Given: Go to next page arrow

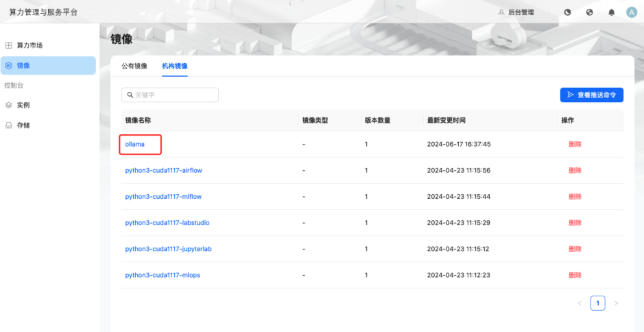Looking at the screenshot, I should (616, 303).
